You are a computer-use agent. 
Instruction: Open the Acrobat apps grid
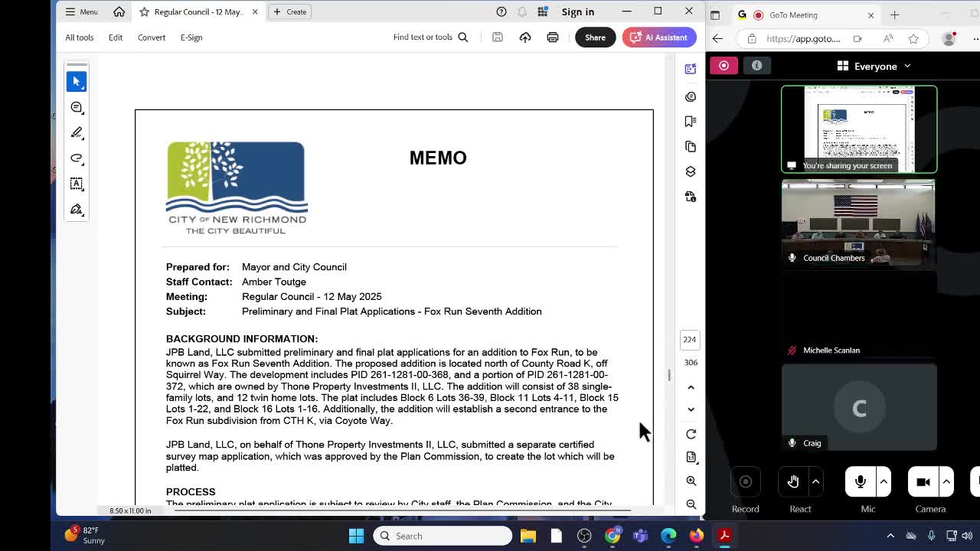[543, 11]
